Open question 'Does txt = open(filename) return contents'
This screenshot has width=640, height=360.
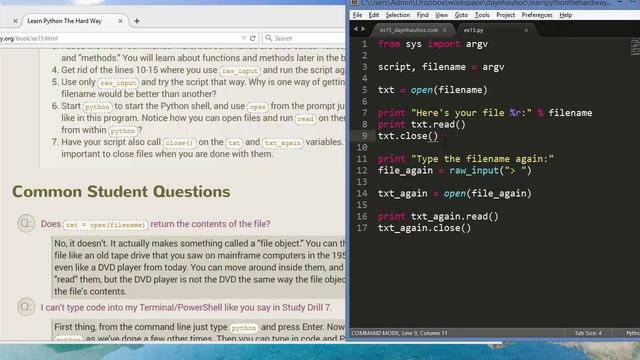[156, 224]
